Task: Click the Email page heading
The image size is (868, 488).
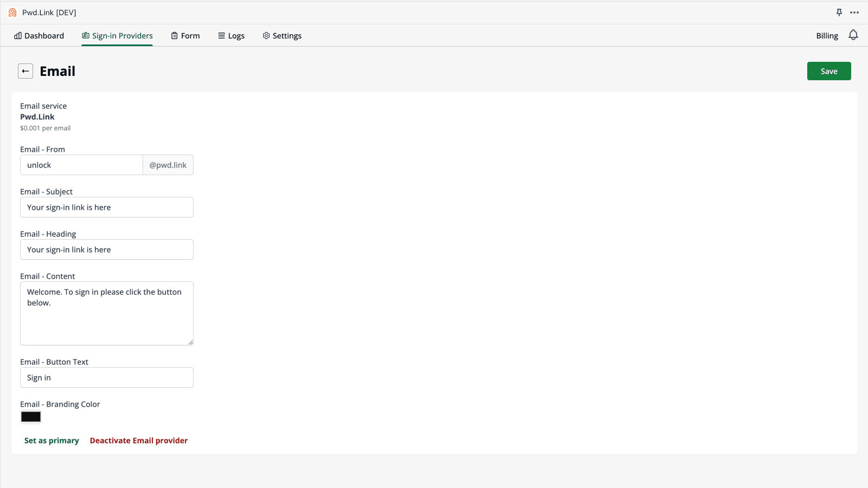Action: tap(58, 71)
